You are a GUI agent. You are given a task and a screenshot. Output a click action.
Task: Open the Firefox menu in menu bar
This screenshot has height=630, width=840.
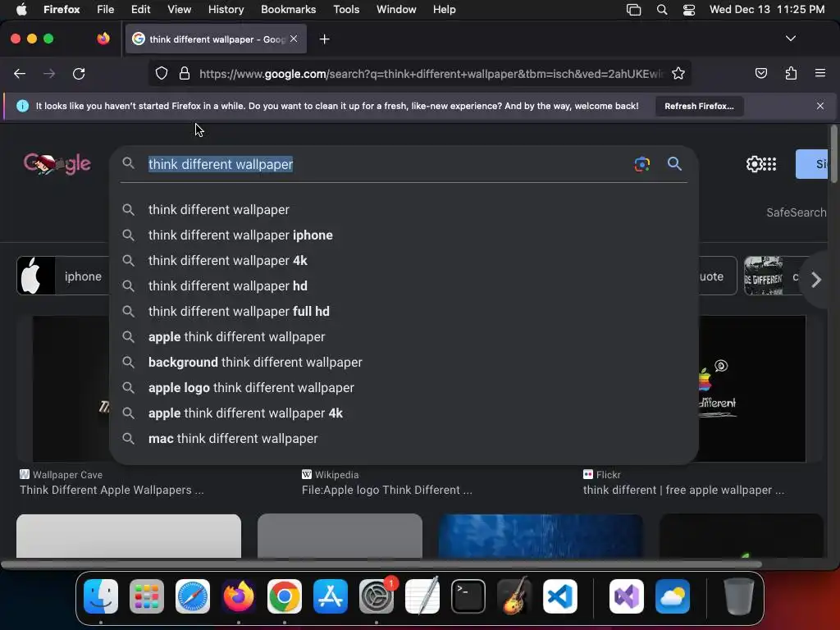[62, 10]
